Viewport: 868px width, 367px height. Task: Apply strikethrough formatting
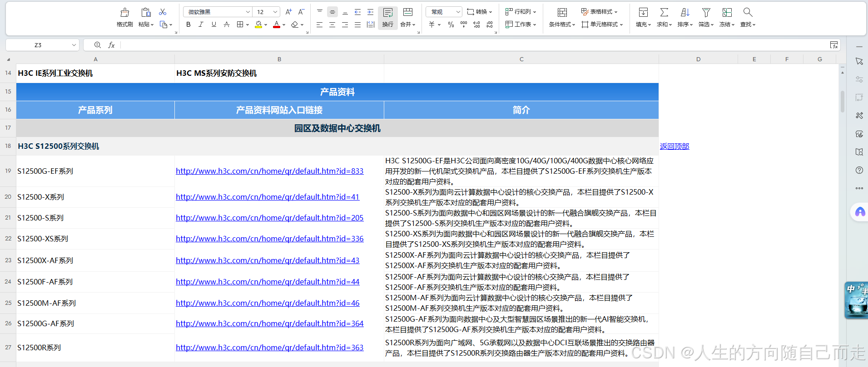(227, 24)
